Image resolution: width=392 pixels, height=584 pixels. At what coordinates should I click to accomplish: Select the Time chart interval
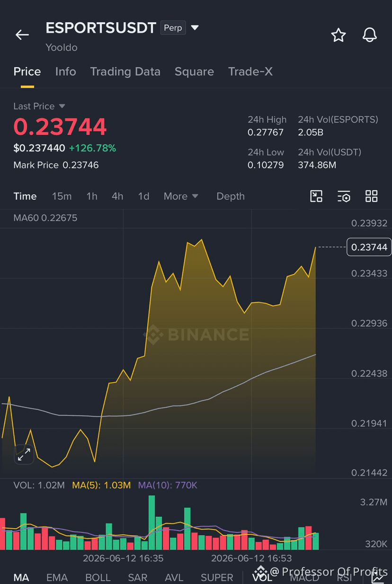(x=25, y=196)
